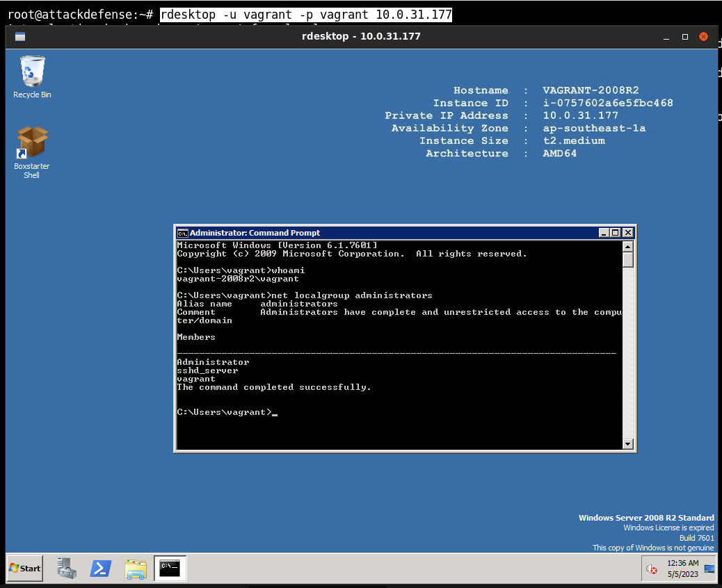This screenshot has height=588, width=722.
Task: Click the highlighted rdesktop command in terminal
Action: 306,15
